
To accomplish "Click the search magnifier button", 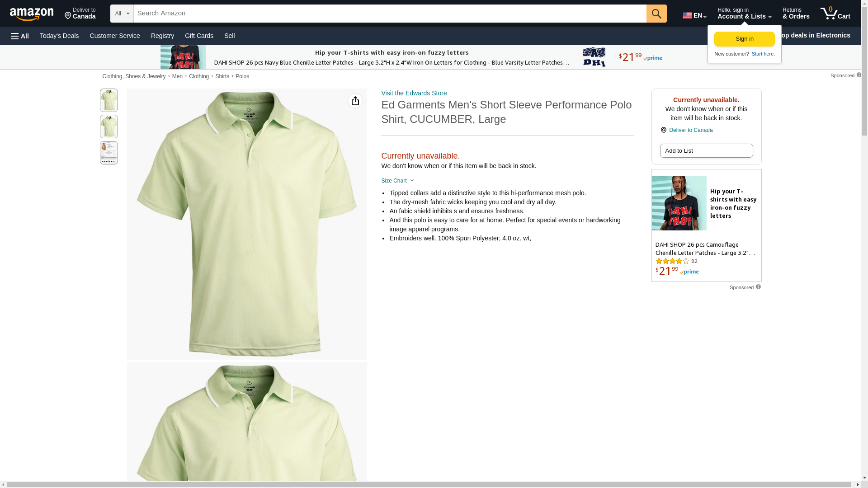I will pos(656,14).
